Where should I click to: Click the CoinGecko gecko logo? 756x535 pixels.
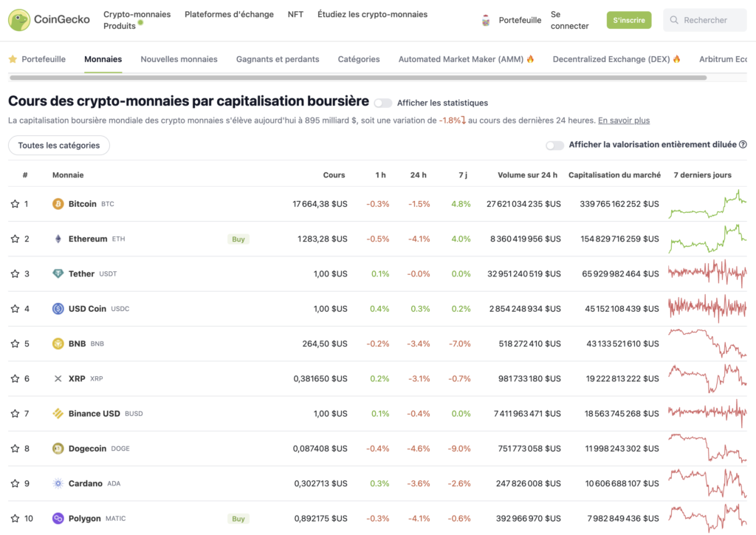point(19,20)
